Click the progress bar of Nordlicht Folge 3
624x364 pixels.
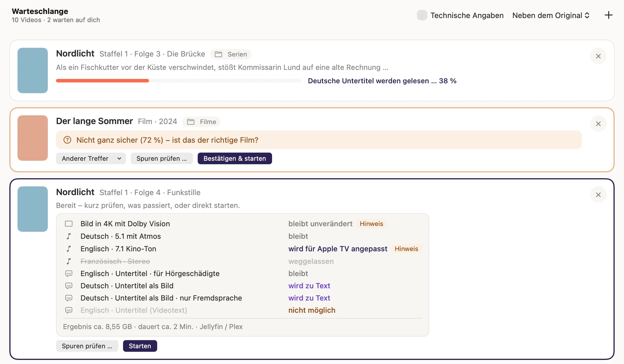(x=178, y=81)
